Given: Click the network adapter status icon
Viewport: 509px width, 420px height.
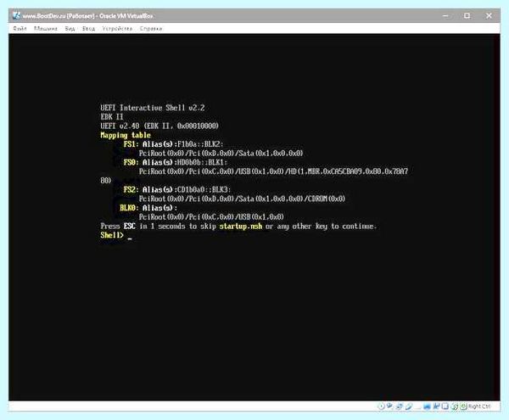Looking at the screenshot, I should [x=409, y=406].
